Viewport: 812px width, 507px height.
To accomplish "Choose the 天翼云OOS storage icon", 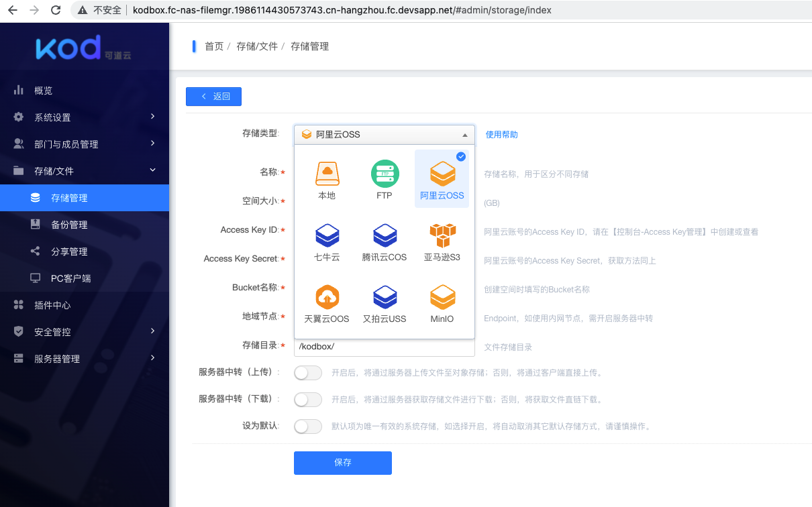I will point(327,304).
